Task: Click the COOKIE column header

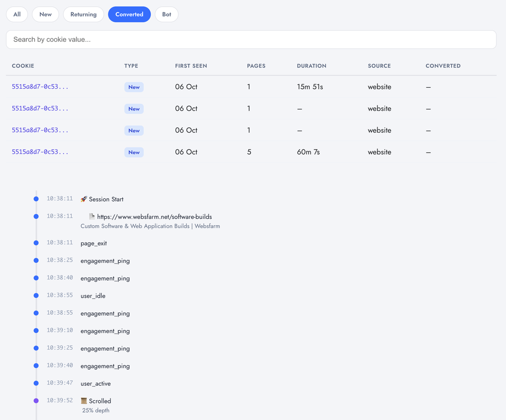Action: point(23,66)
